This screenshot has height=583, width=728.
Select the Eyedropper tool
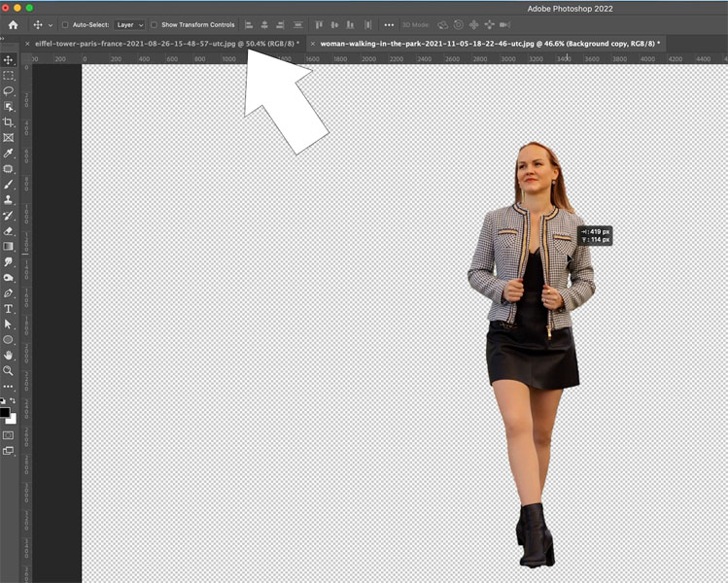click(x=9, y=154)
